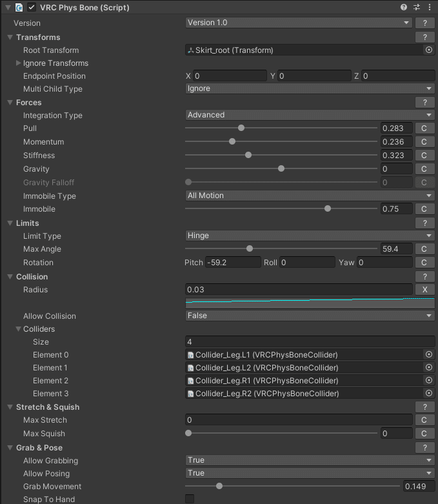Disable the VRC Phys Bone component checkbox
Viewport: 438px width, 504px height.
click(x=32, y=8)
